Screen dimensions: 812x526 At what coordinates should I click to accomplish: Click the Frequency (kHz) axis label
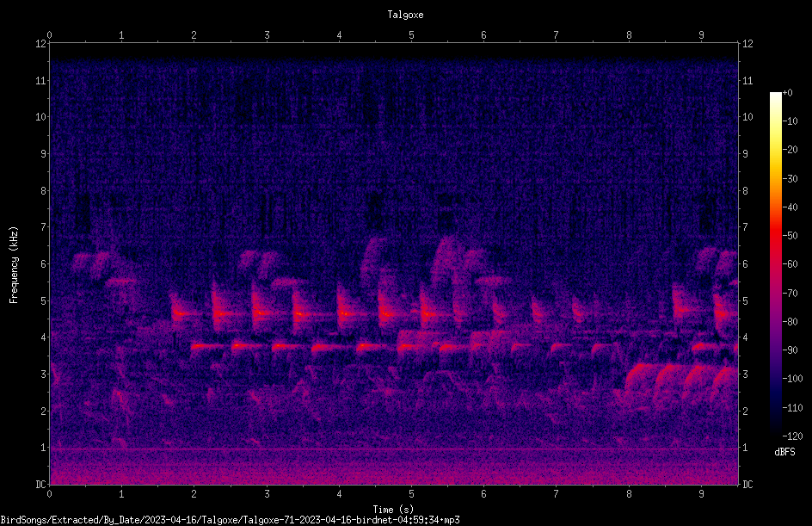coord(14,264)
